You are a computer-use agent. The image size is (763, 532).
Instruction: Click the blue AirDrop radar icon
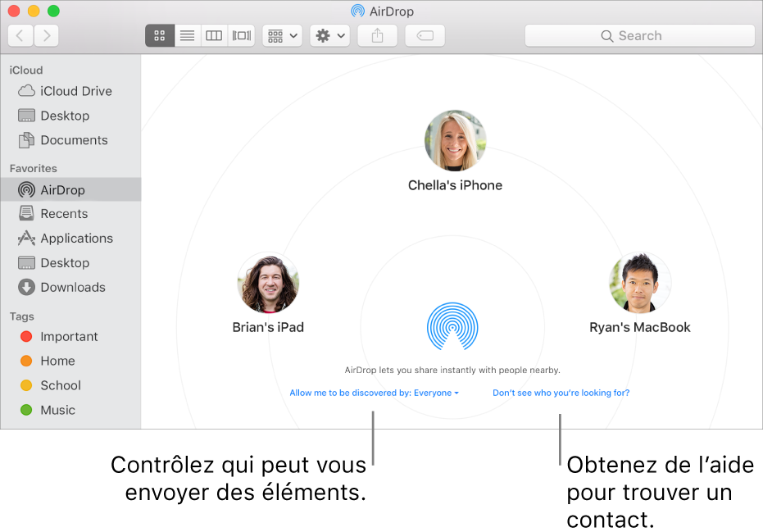452,326
